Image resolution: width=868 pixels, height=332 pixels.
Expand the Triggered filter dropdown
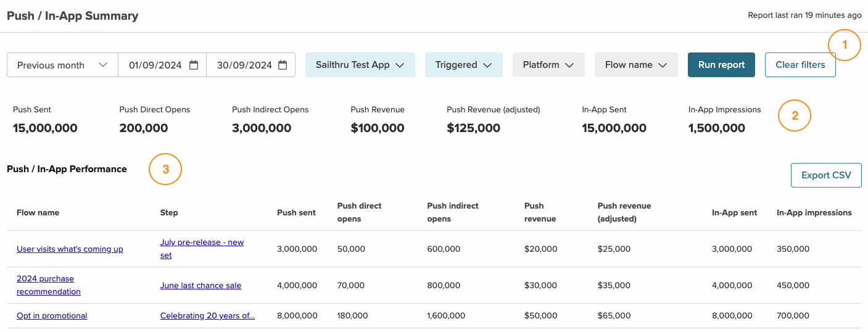pos(463,65)
